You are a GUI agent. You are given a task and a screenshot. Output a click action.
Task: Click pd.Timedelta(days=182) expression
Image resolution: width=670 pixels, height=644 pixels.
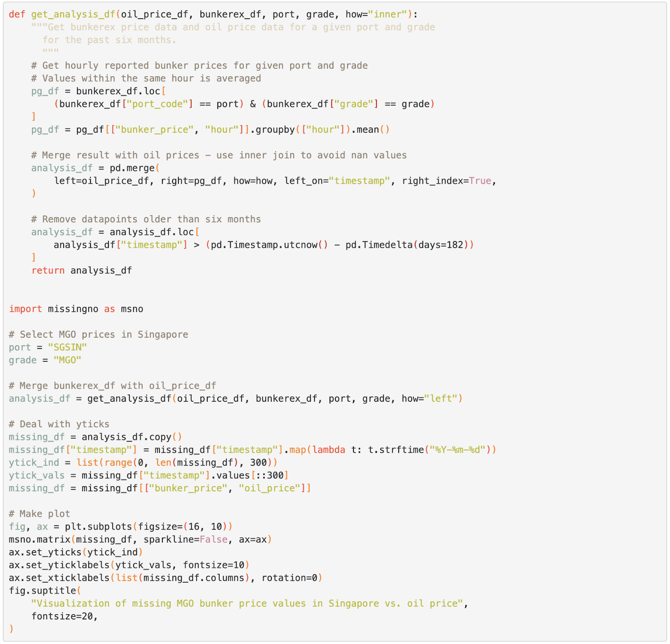click(407, 245)
